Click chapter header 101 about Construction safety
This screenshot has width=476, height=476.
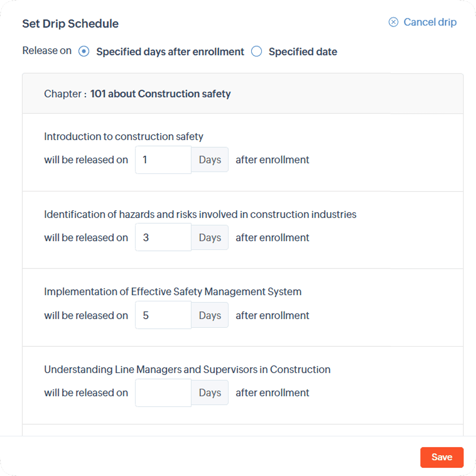160,94
